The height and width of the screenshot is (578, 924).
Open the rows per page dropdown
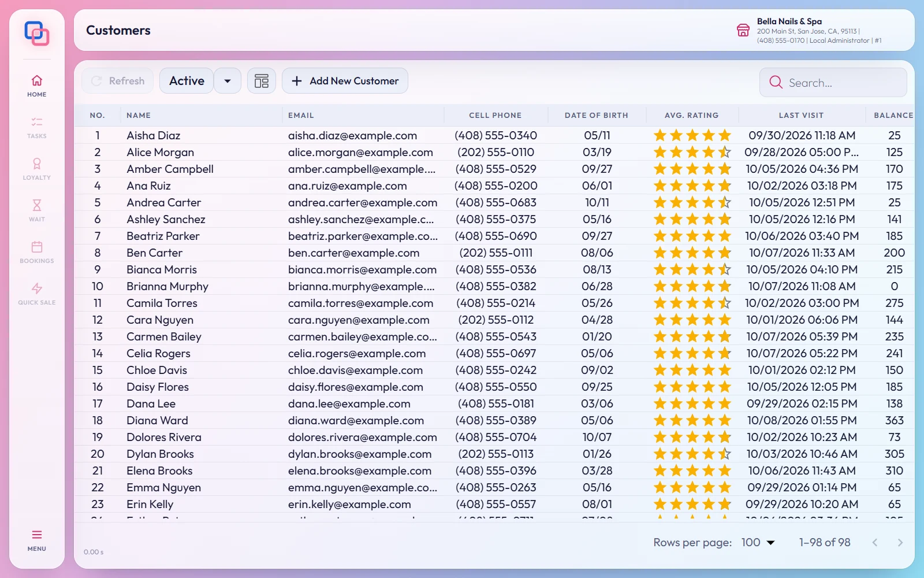tap(758, 542)
